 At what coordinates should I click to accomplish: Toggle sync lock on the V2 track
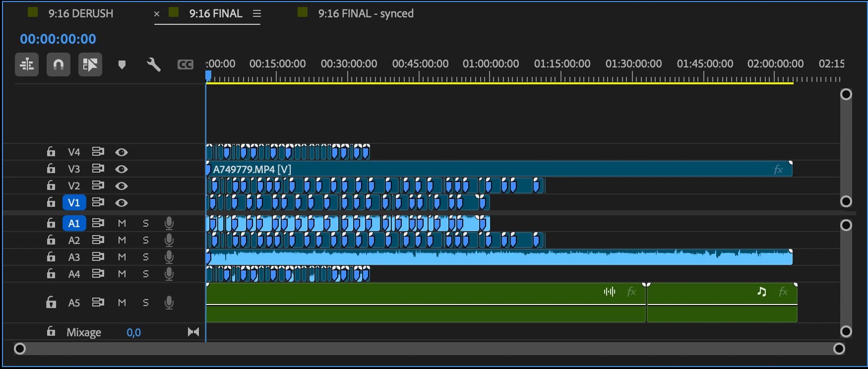(98, 185)
